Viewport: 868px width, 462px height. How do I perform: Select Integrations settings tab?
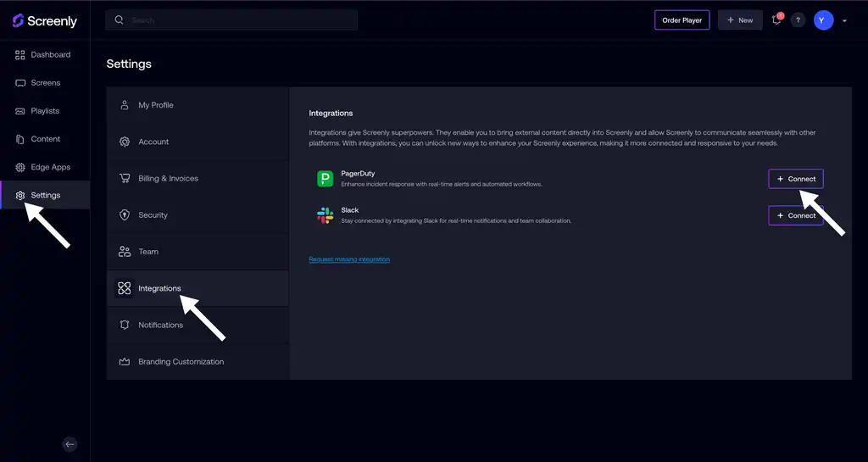(x=198, y=288)
